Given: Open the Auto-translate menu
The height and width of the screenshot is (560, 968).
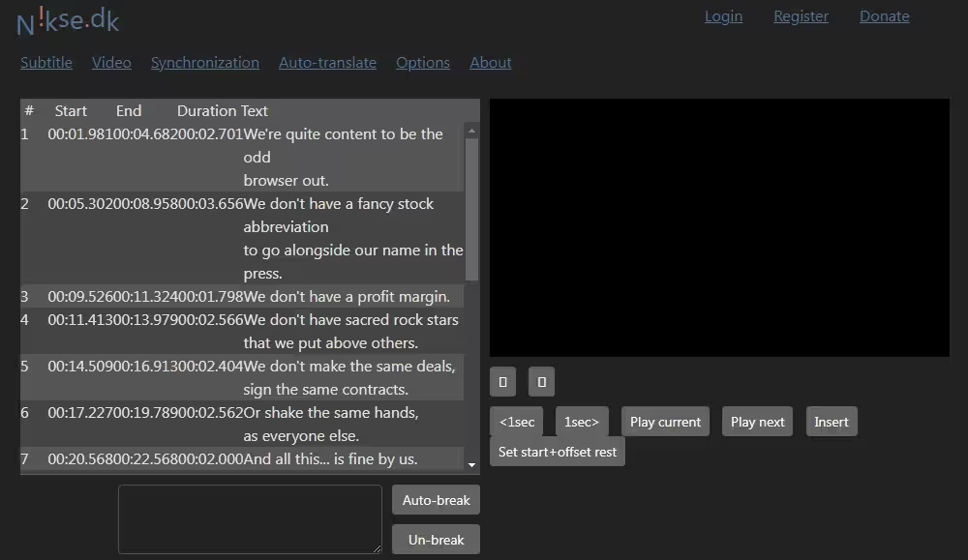Looking at the screenshot, I should point(327,63).
